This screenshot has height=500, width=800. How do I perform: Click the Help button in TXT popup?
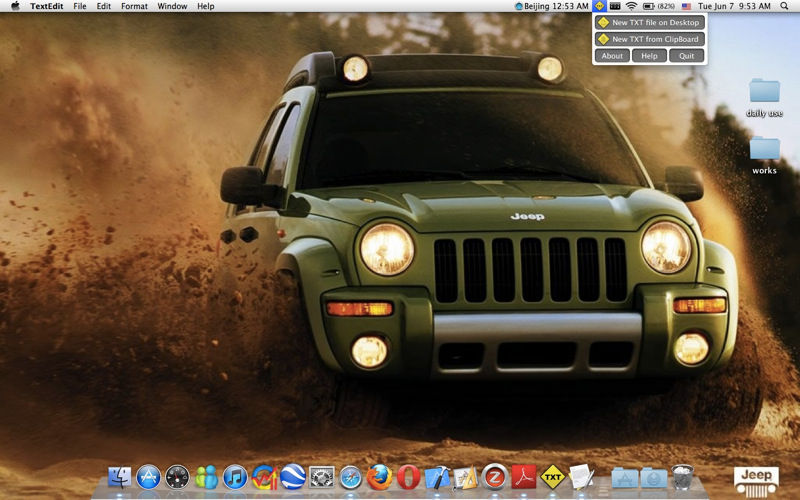click(649, 56)
